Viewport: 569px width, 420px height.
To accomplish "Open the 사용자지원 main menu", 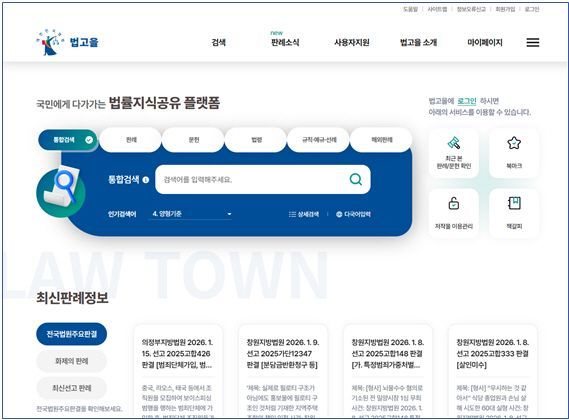I will coord(352,42).
